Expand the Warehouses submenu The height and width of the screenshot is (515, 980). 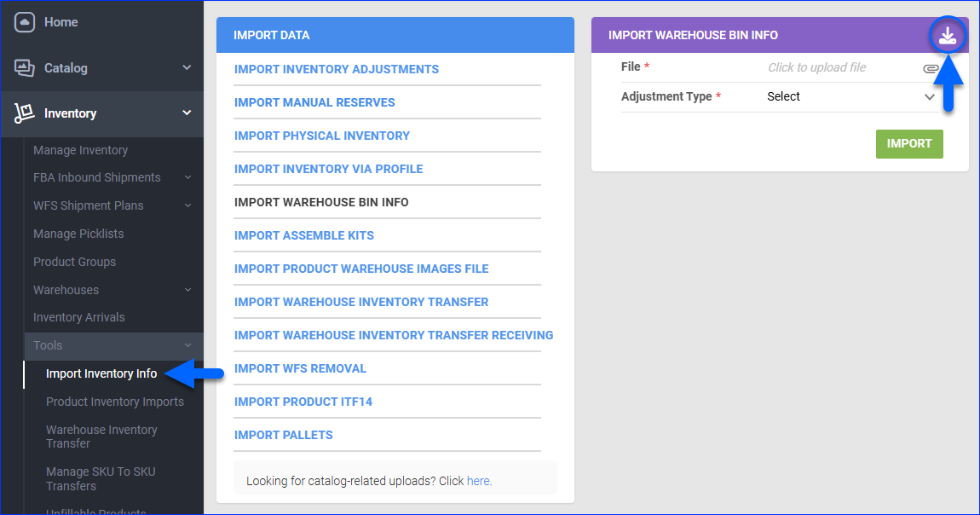pyautogui.click(x=187, y=290)
